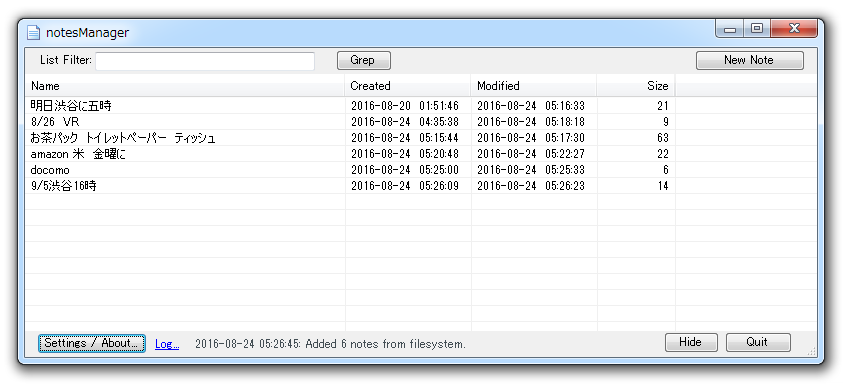Click the notesManager title bar document icon
Image resolution: width=846 pixels, height=387 pixels.
click(33, 32)
